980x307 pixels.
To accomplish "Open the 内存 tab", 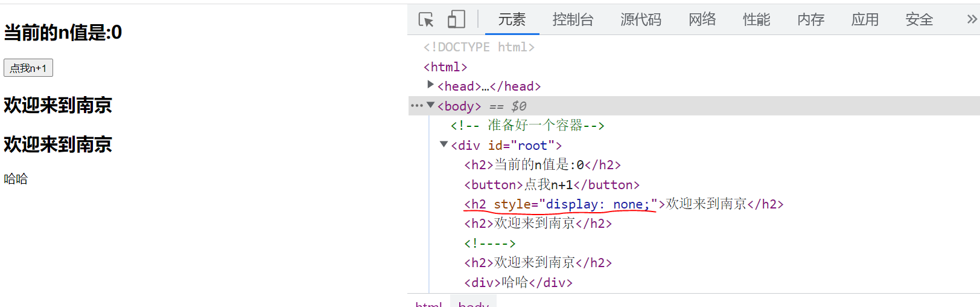I will pos(811,19).
